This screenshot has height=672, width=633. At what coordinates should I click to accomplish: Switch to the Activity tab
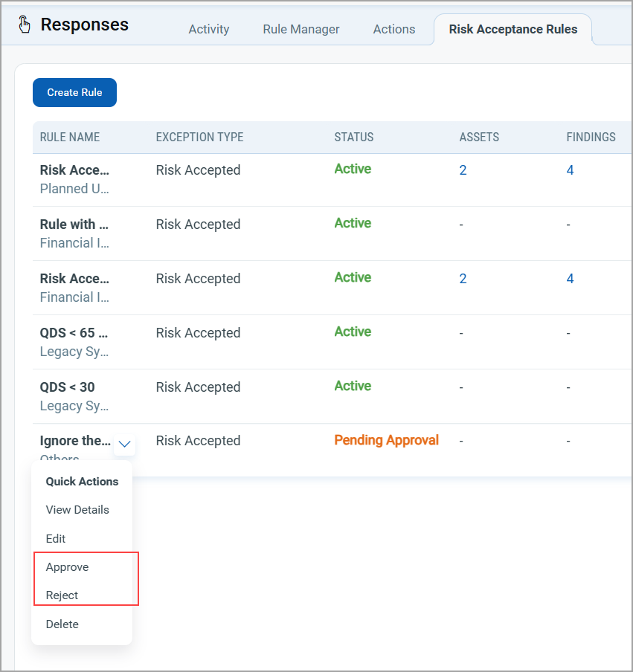pos(209,30)
